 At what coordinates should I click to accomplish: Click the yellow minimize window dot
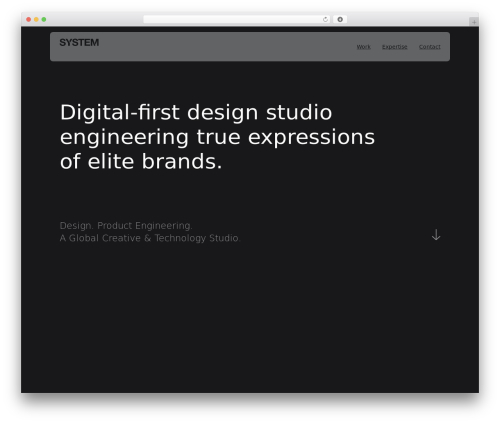pyautogui.click(x=36, y=19)
